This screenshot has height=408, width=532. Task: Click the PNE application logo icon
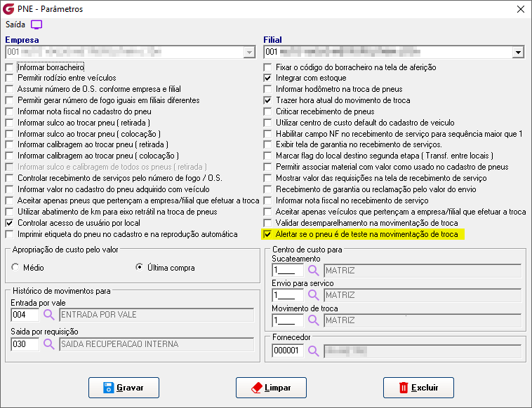[8, 9]
